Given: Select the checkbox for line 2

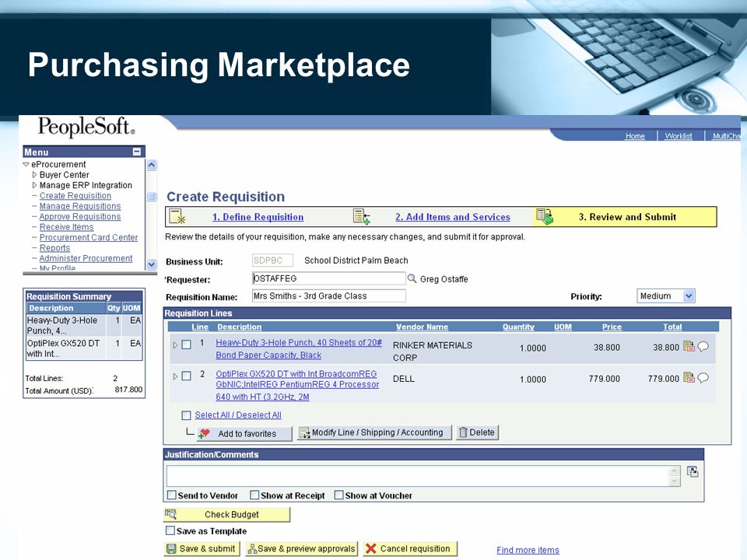Looking at the screenshot, I should 187,376.
